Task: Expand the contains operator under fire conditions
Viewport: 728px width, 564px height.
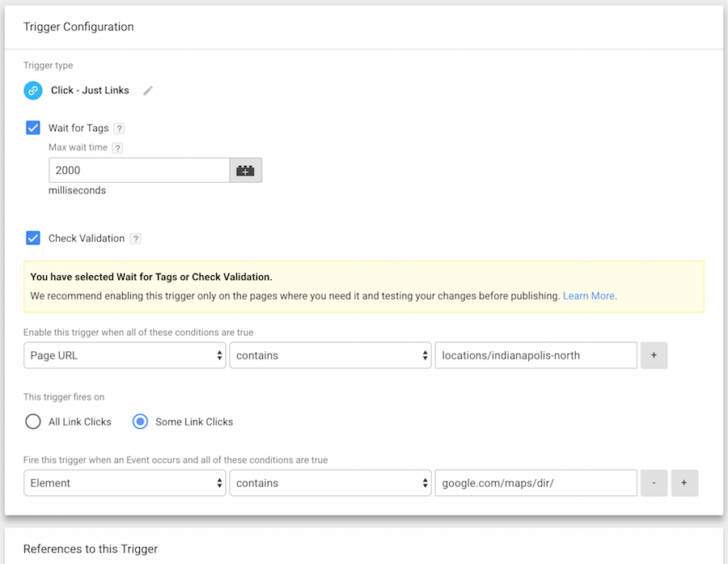Action: click(330, 482)
